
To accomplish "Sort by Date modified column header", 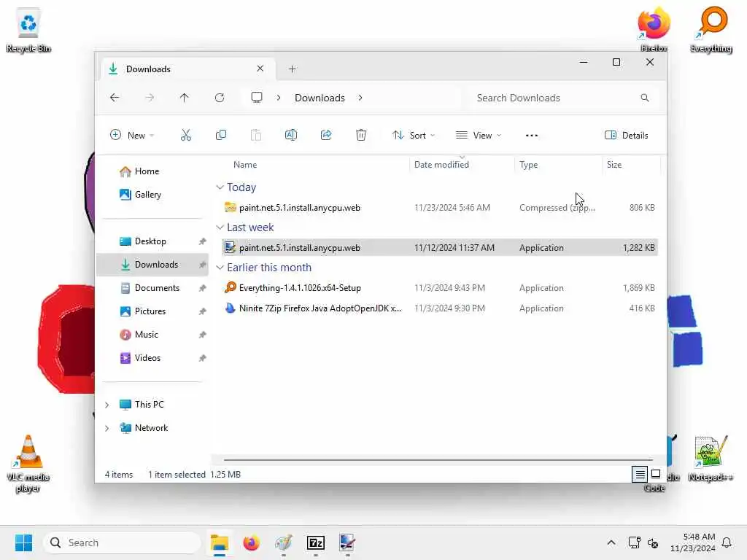I will click(x=441, y=165).
